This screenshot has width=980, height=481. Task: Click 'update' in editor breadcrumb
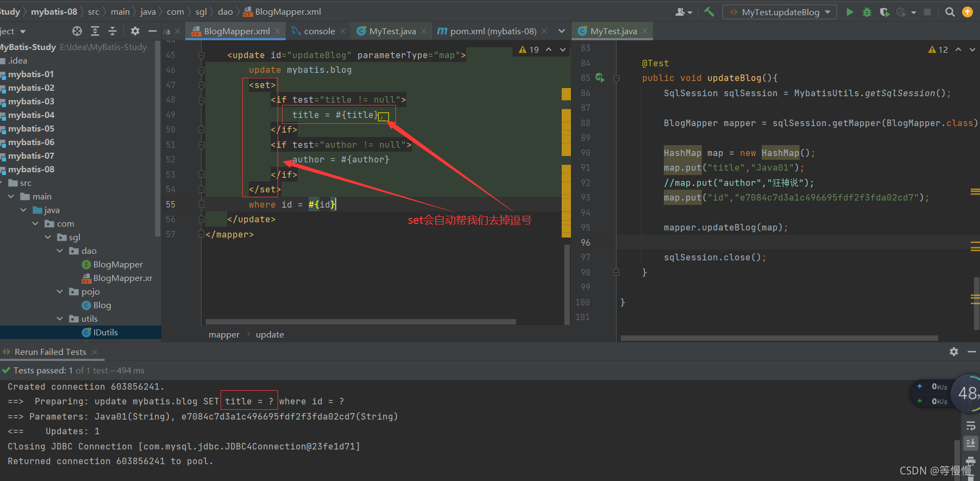point(270,334)
